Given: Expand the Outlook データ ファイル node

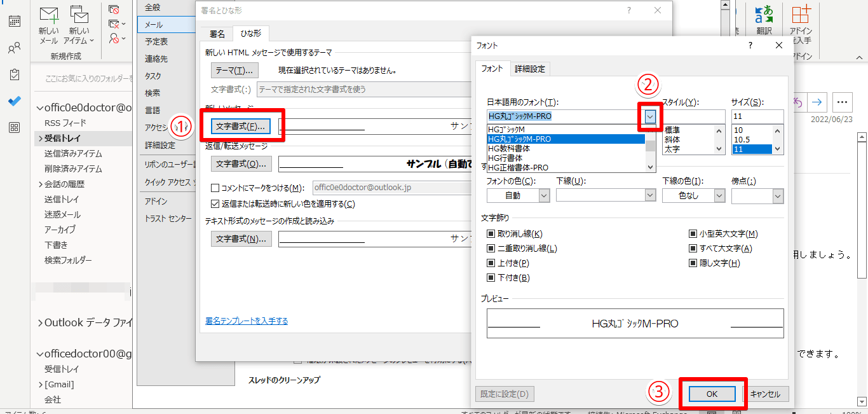Looking at the screenshot, I should [39, 322].
